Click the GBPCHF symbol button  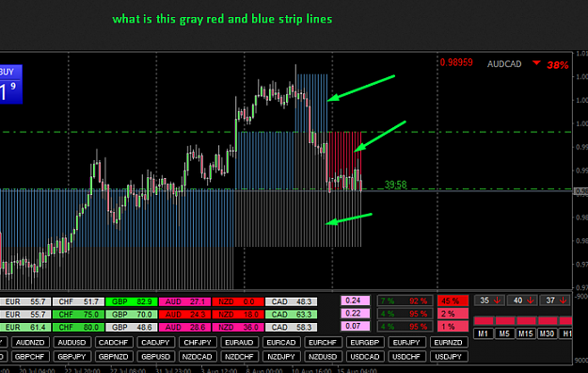[x=30, y=356]
